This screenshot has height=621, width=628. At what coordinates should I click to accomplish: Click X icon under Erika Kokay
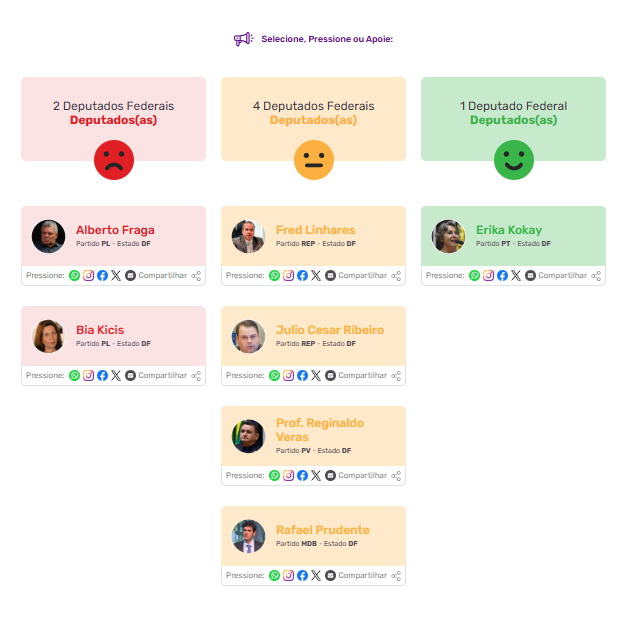pos(516,276)
